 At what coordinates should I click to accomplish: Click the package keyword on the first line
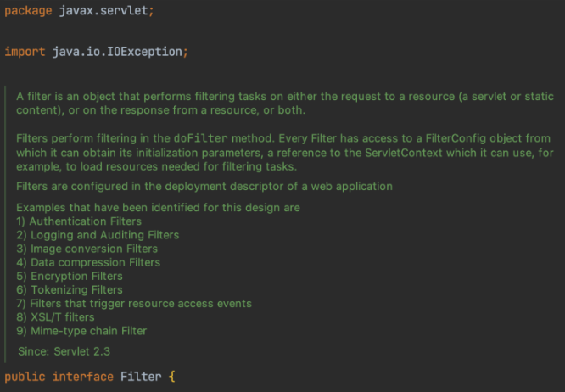pos(30,9)
